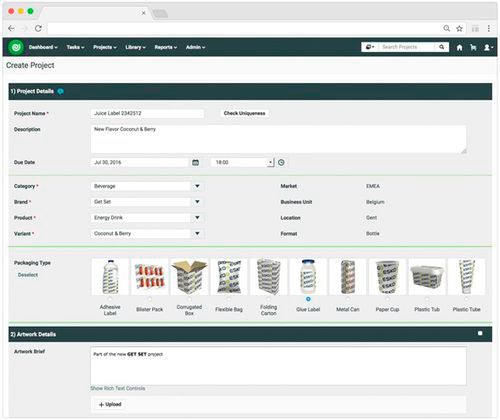500x420 pixels.
Task: Open the Projects menu
Action: pyautogui.click(x=105, y=47)
